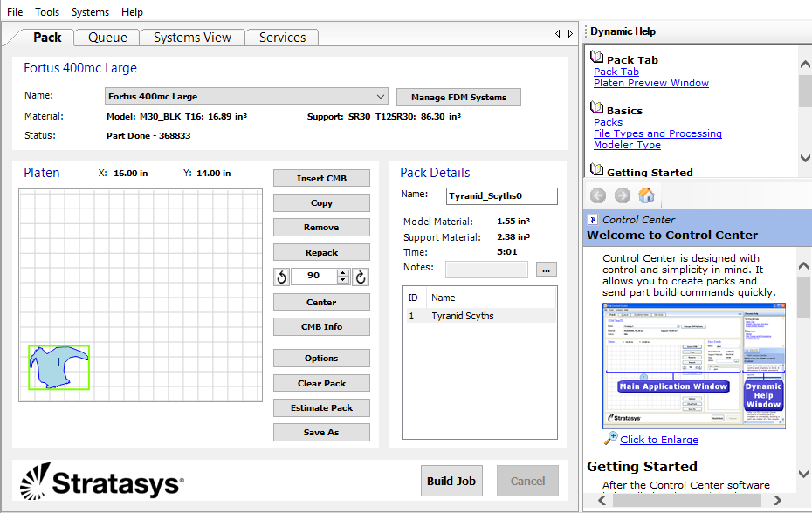The width and height of the screenshot is (812, 513).
Task: Click the Click to Enlarge link
Action: click(658, 440)
